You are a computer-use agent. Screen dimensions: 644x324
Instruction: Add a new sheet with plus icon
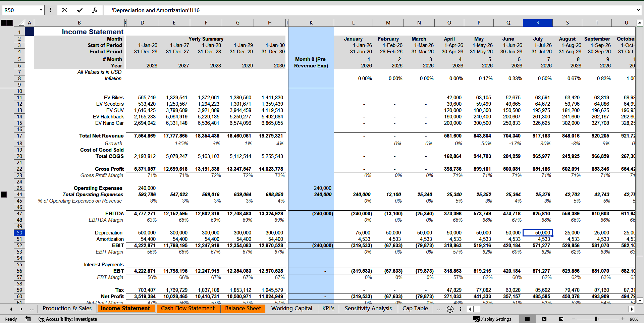450,309
